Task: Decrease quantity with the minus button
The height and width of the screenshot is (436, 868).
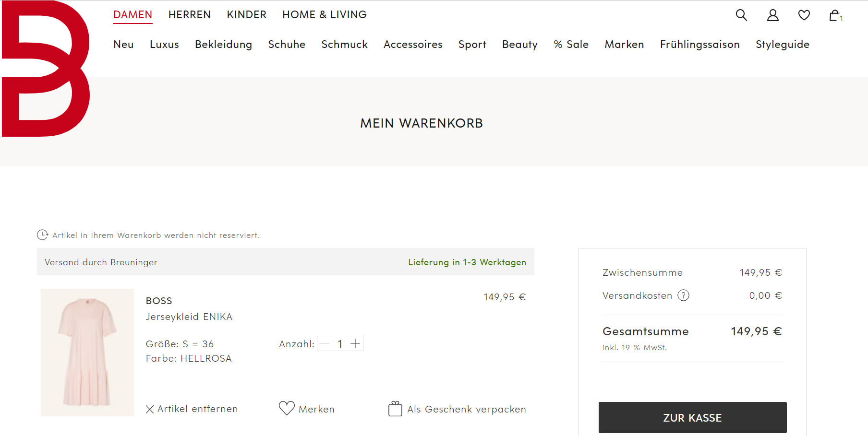Action: (325, 343)
